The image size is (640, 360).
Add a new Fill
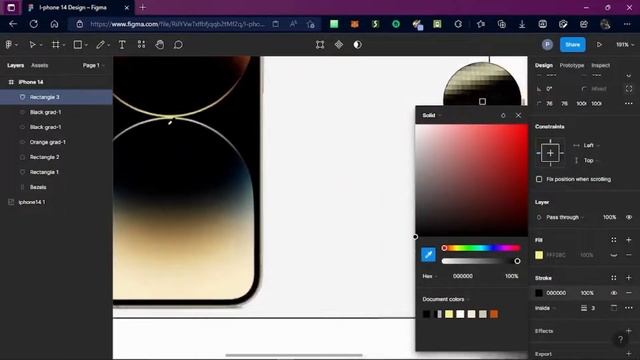click(629, 240)
